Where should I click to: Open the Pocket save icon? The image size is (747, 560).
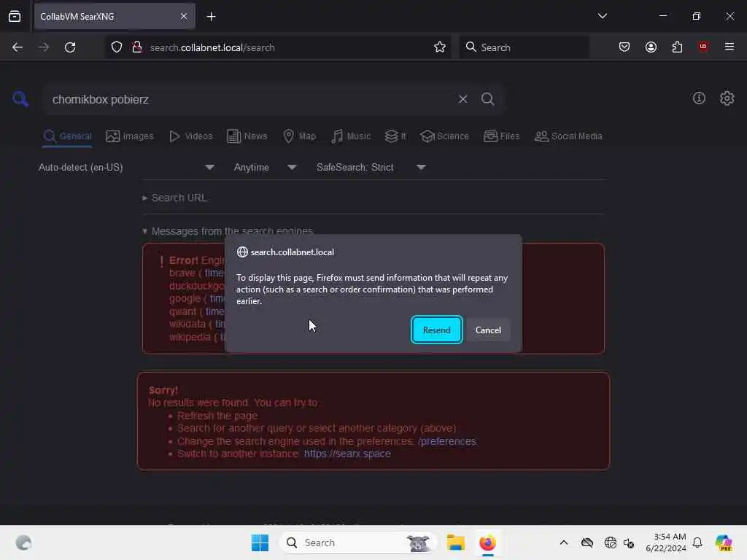point(624,47)
